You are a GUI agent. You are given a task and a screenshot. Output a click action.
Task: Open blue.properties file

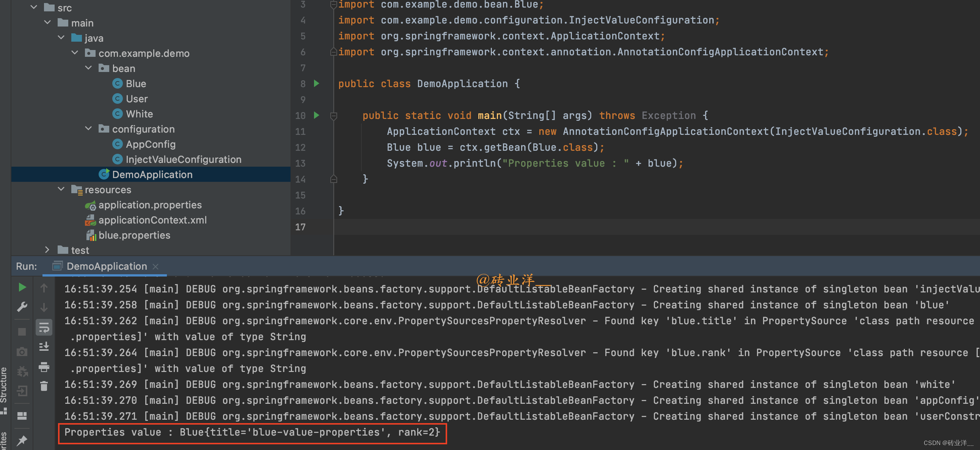(134, 235)
